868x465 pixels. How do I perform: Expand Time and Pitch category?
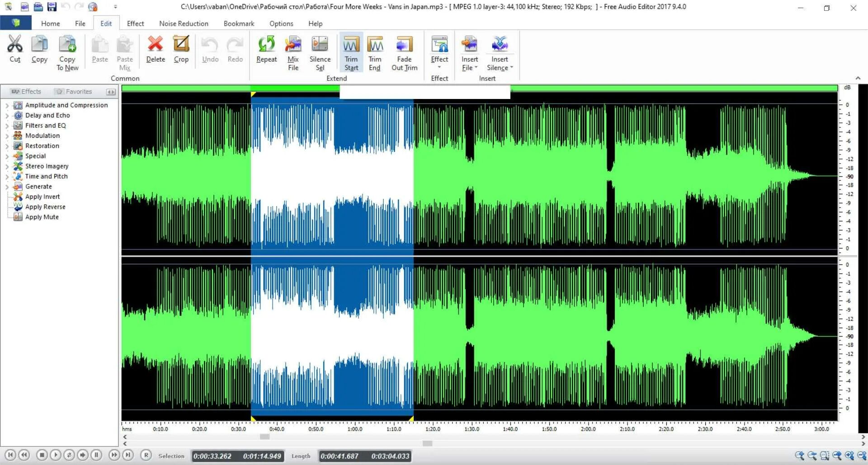tap(7, 176)
